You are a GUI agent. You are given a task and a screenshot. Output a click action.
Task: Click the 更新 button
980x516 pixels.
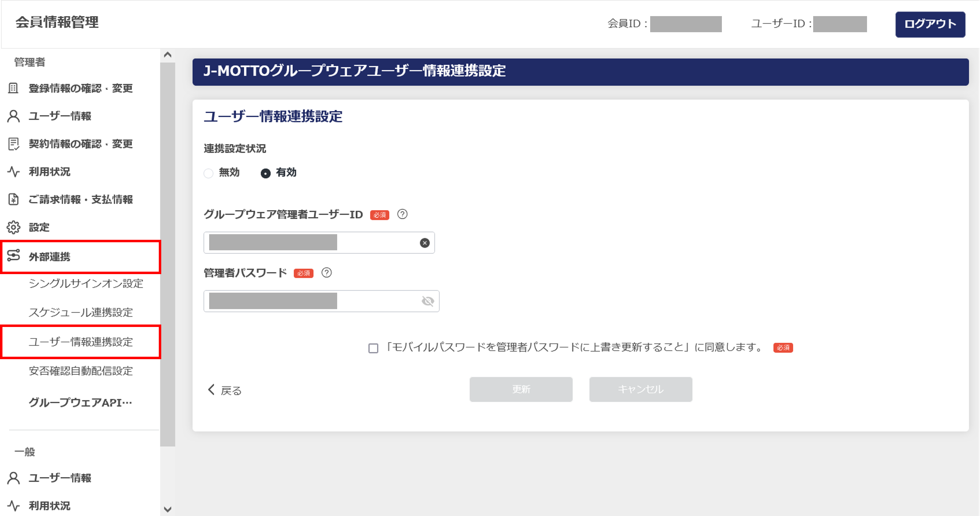coord(521,389)
